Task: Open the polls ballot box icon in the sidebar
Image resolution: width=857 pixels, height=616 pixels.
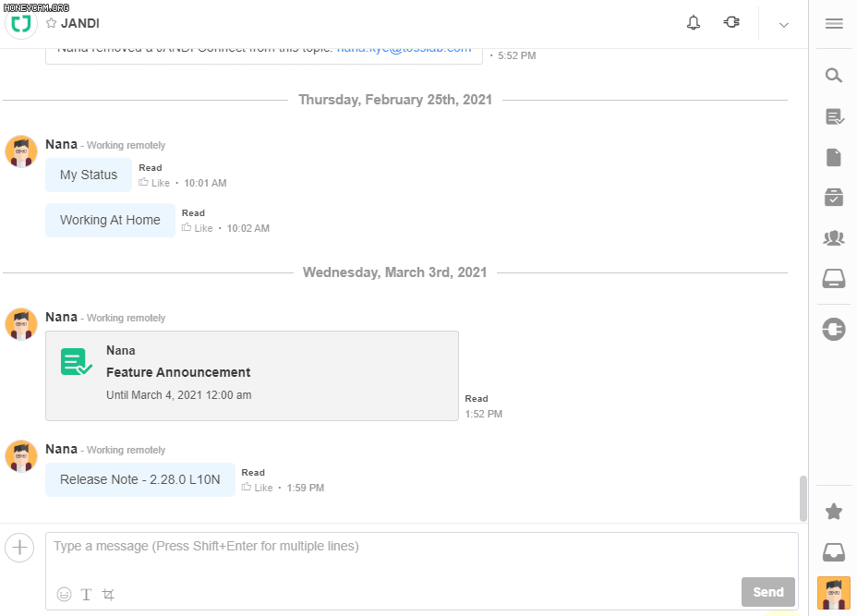Action: pyautogui.click(x=834, y=198)
